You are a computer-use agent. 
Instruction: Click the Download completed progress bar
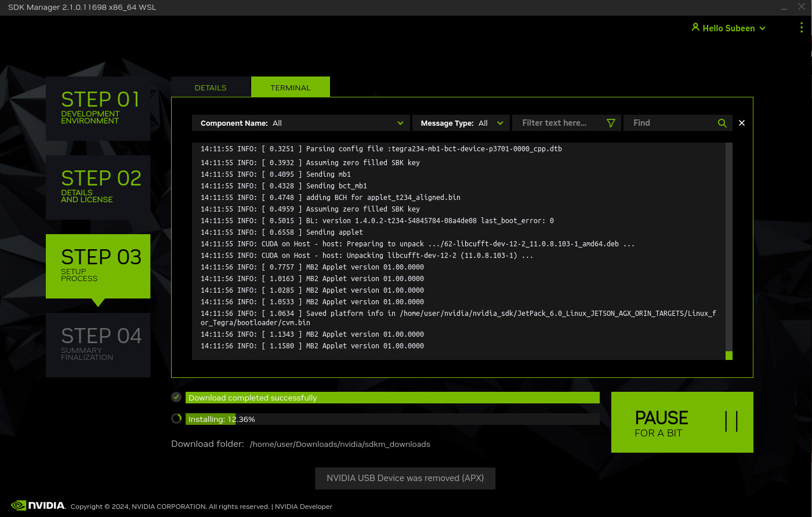pyautogui.click(x=393, y=398)
